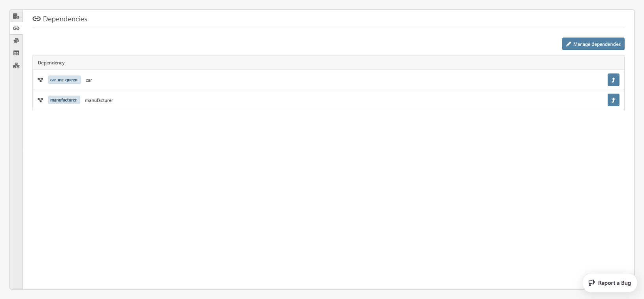Screen dimensions: 644x299
Task: Click the plain "manufacturer" description text
Action: tap(99, 100)
